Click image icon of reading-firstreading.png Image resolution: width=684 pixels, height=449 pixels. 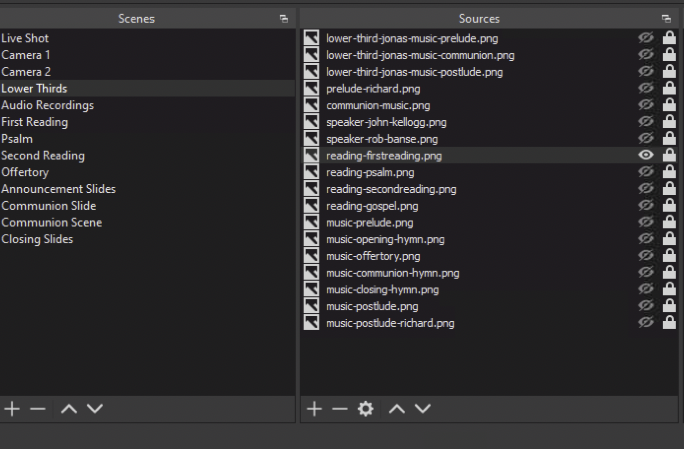pyautogui.click(x=311, y=155)
